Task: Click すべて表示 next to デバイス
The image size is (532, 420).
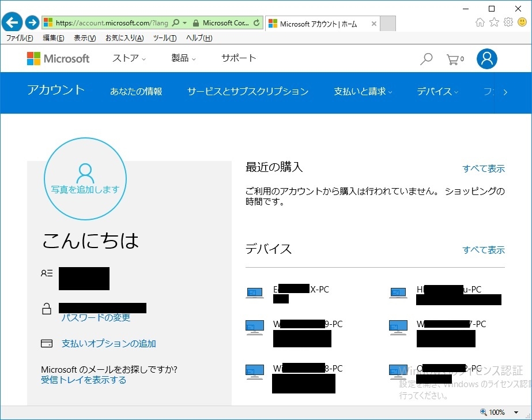Action: (x=484, y=250)
